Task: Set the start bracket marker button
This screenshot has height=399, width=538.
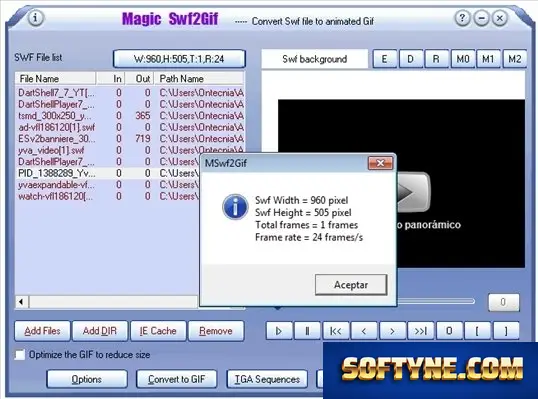Action: click(477, 331)
